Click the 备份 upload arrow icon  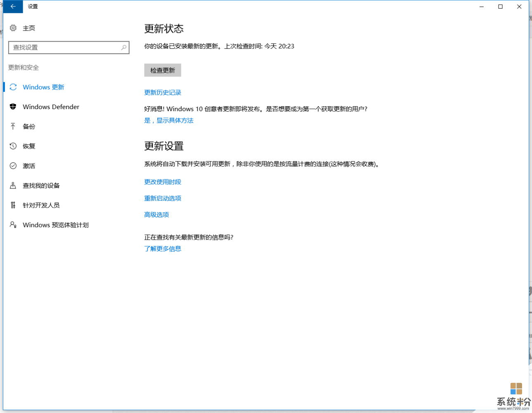click(x=13, y=127)
